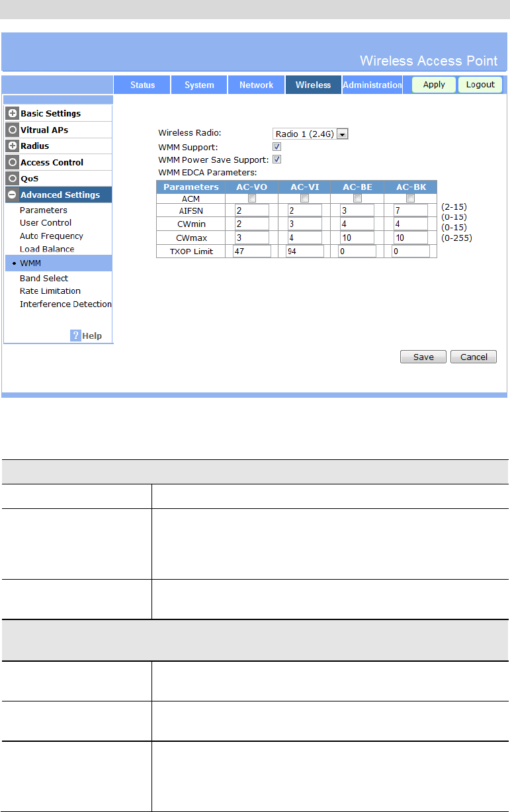Open the Wireless Radio dropdown

click(x=310, y=134)
